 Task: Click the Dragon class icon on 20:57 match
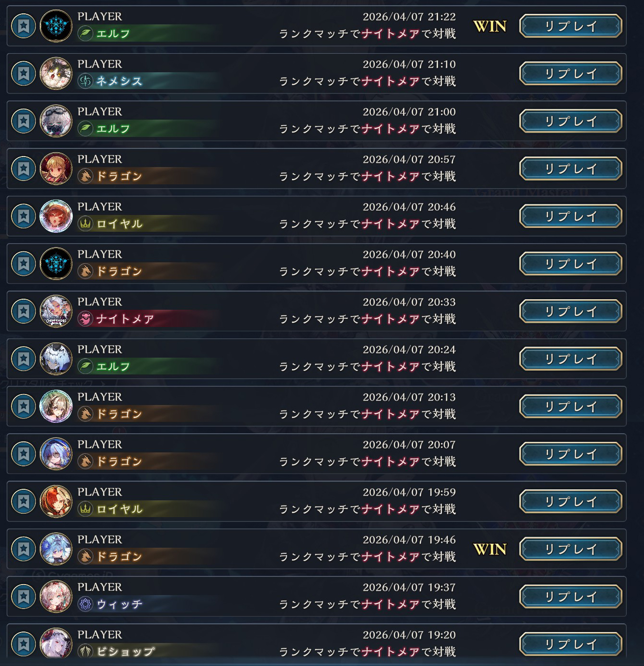[85, 176]
